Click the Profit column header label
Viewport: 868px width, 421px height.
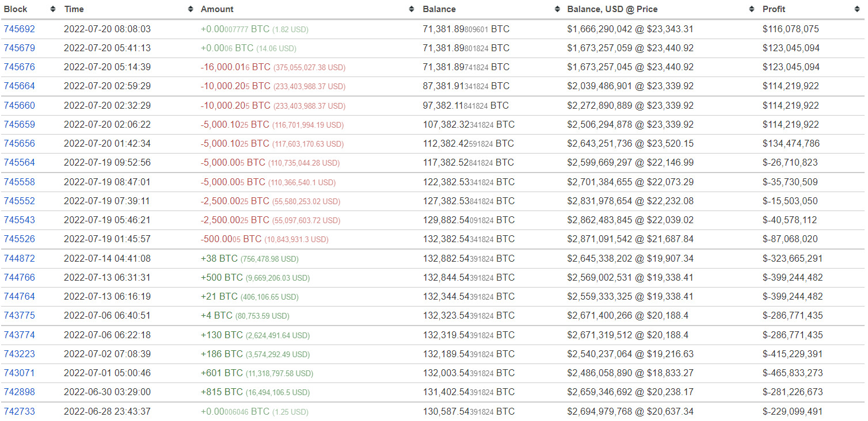774,9
